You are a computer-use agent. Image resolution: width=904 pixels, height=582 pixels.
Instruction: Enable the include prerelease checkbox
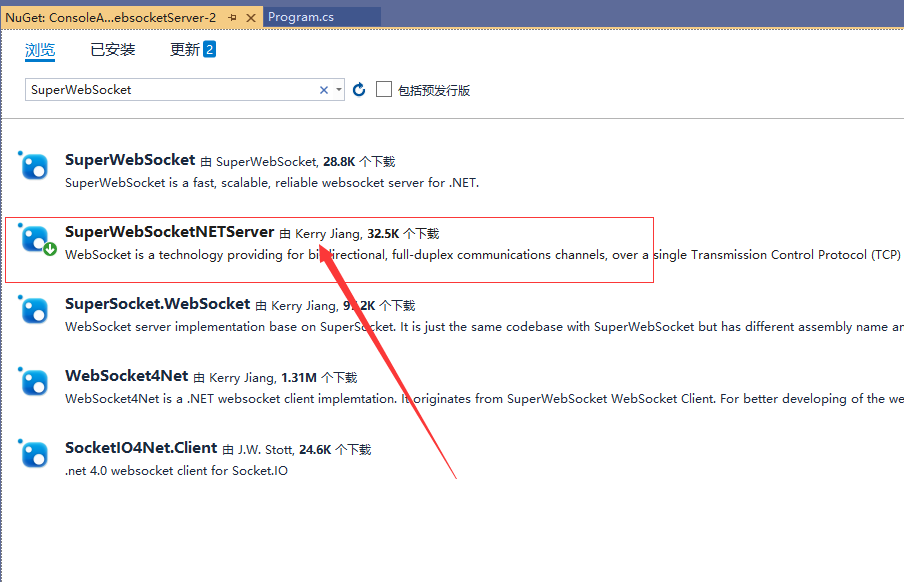(x=384, y=89)
